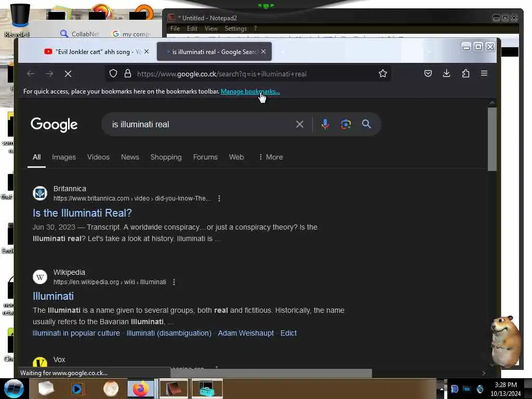532x399 pixels.
Task: Show hidden system tray icons
Action: point(442,389)
